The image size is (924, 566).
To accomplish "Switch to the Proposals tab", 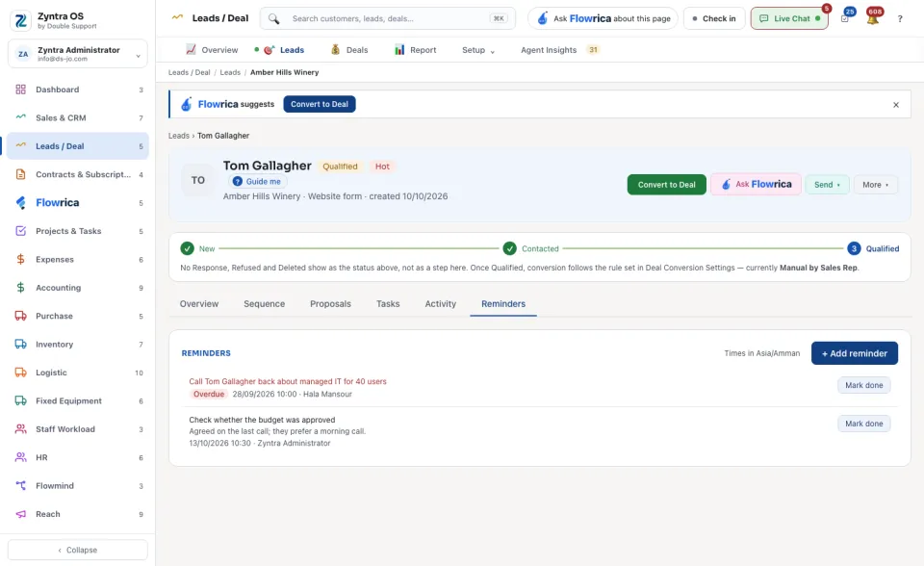I will coord(330,304).
